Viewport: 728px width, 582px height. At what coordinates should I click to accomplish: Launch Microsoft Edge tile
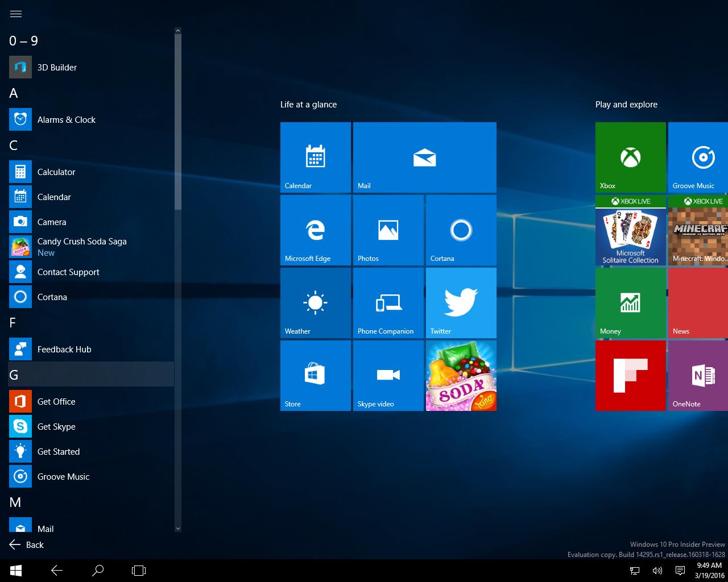click(316, 230)
